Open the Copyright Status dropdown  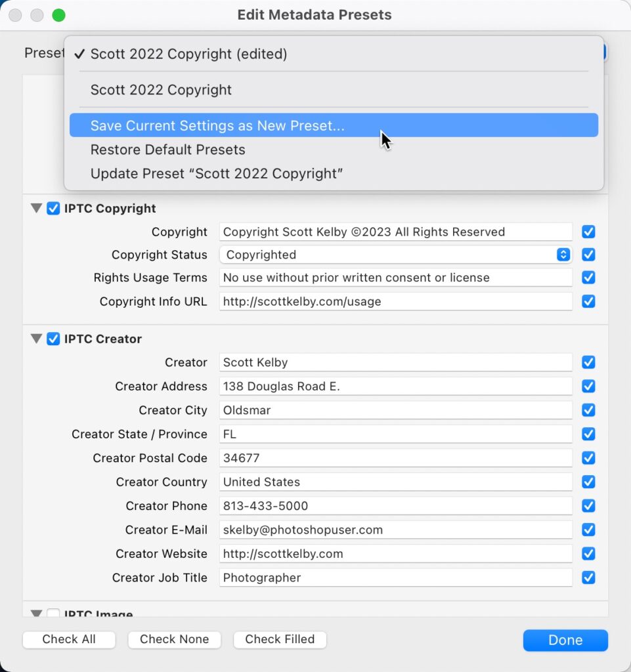[395, 255]
